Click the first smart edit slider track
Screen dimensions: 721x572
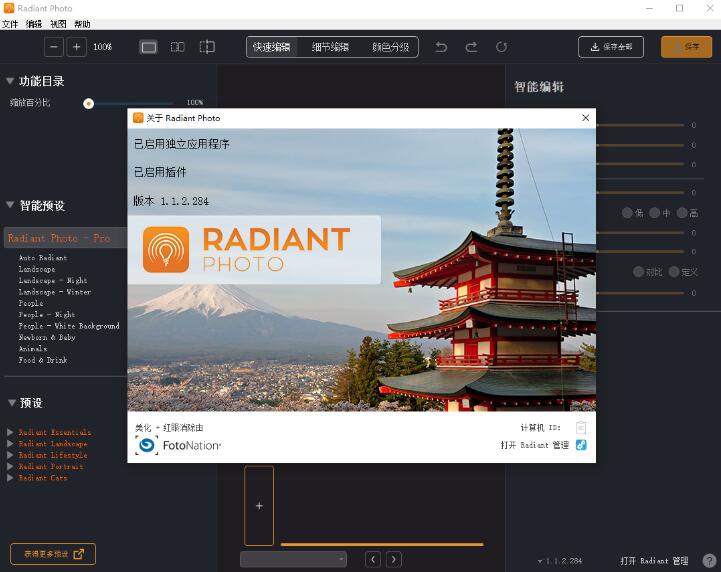(x=640, y=125)
